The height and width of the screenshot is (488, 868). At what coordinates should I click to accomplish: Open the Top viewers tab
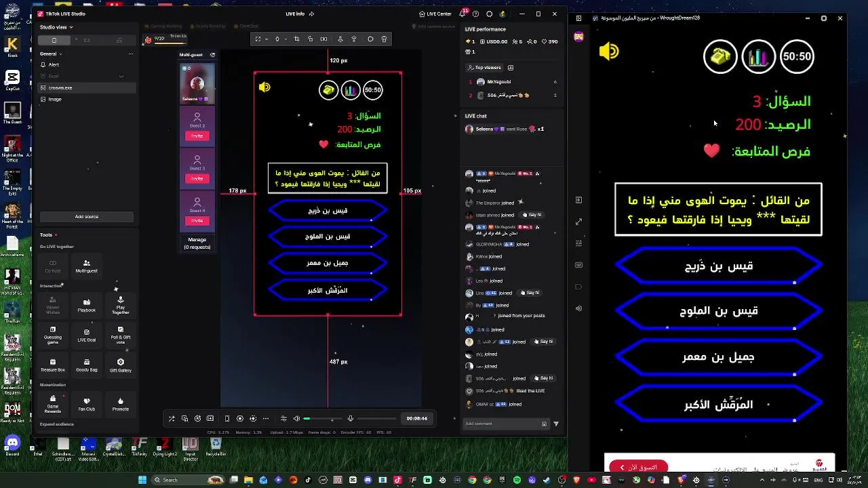coord(484,67)
